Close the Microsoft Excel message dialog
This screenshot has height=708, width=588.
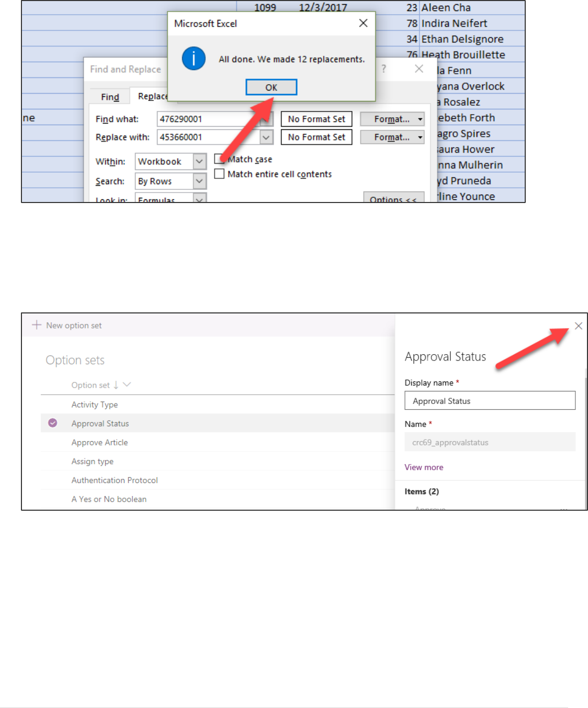pos(363,23)
